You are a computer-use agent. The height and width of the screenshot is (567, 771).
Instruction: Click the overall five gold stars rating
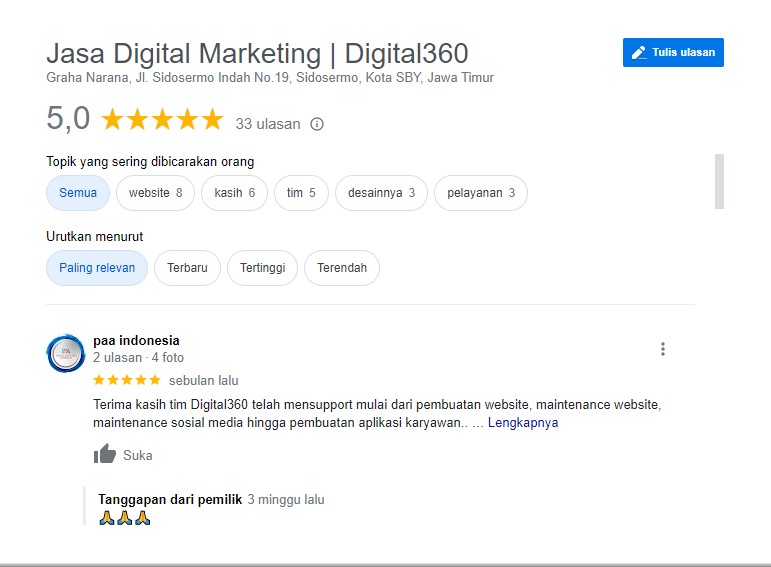(x=162, y=120)
